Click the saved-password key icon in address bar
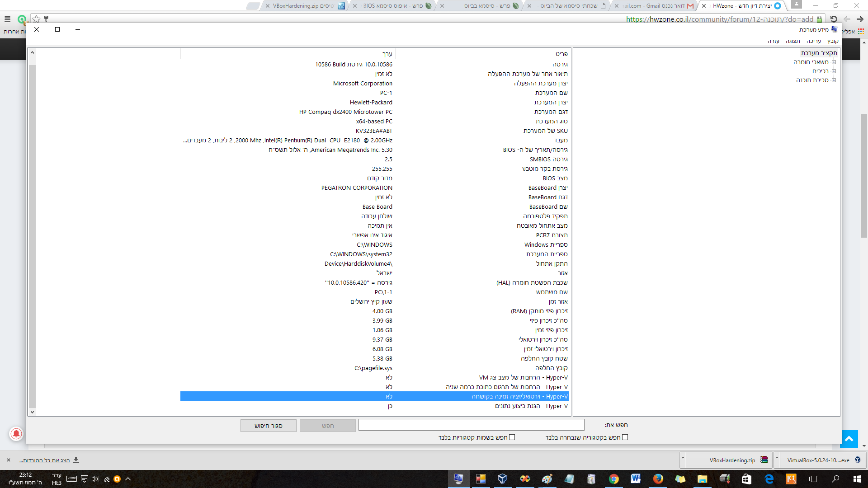 [x=46, y=19]
